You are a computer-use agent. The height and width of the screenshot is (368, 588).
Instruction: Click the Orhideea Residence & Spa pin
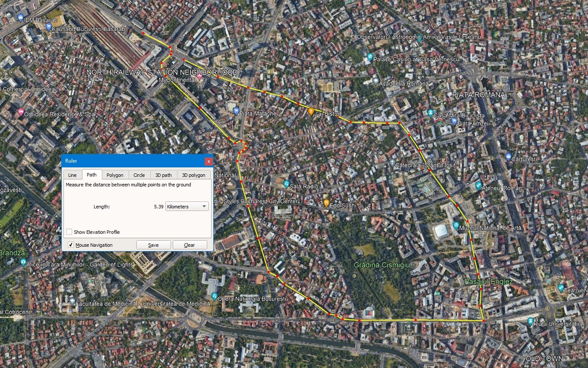(x=21, y=112)
